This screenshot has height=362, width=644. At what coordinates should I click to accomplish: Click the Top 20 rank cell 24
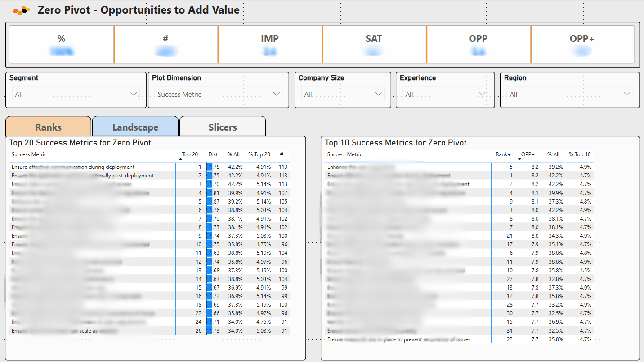pos(198,322)
